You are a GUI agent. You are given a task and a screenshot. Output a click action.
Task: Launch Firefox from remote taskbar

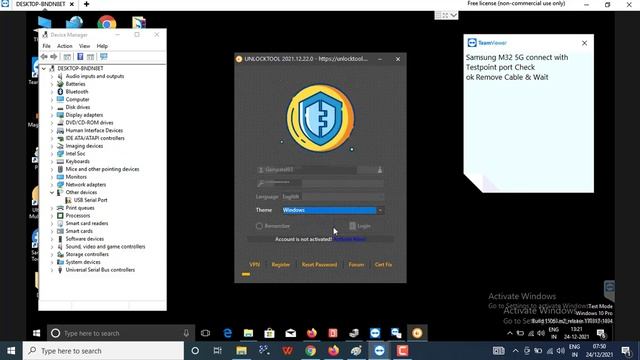click(x=312, y=333)
